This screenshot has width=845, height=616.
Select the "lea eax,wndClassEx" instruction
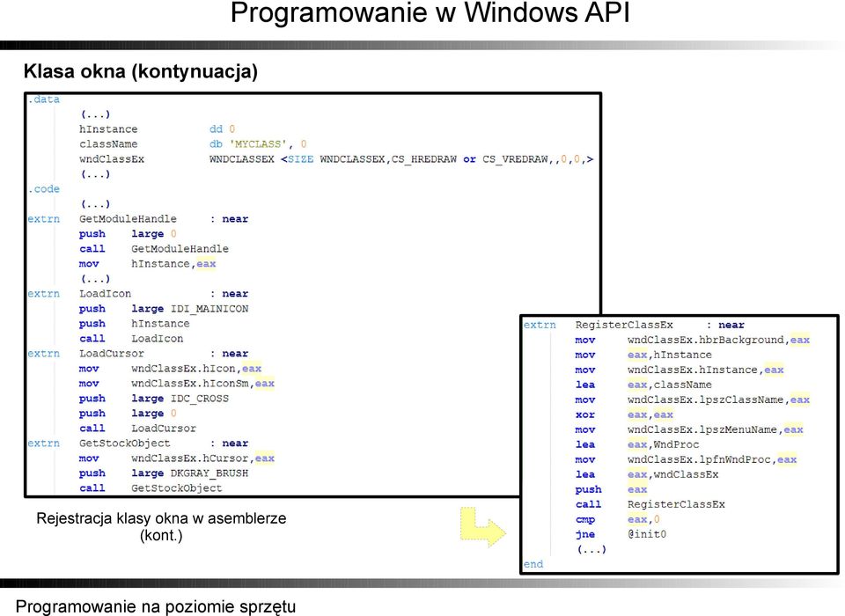pyautogui.click(x=647, y=475)
